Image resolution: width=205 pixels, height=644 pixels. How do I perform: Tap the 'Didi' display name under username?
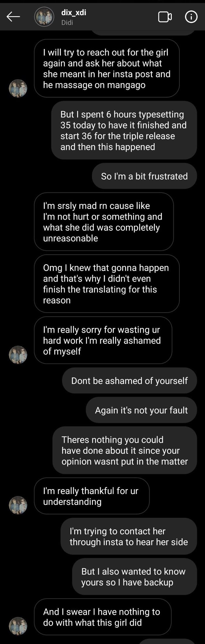coord(67,23)
